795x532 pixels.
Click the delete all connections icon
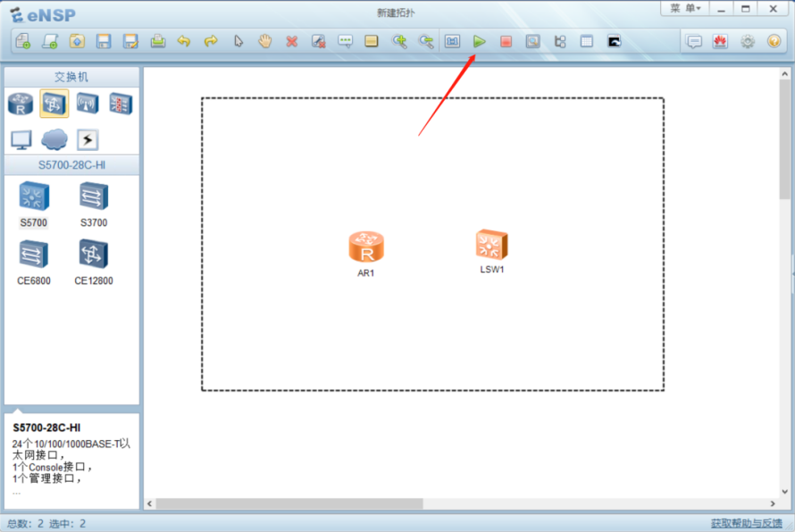318,41
